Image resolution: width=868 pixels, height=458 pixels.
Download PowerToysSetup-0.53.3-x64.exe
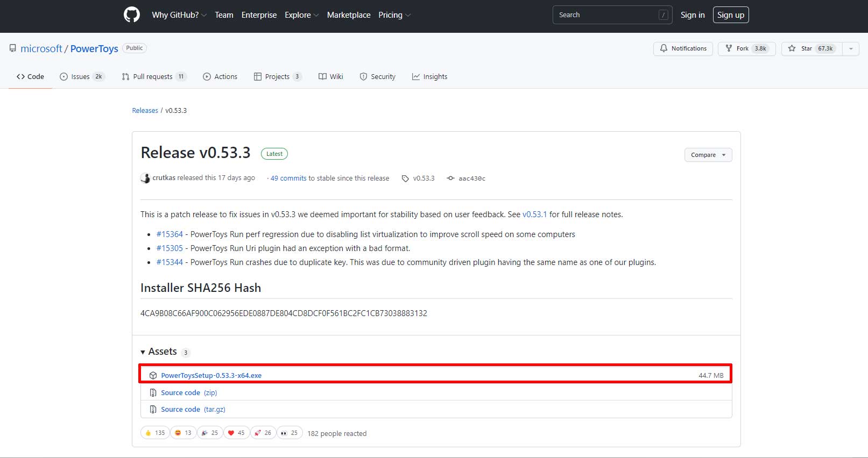click(x=211, y=375)
